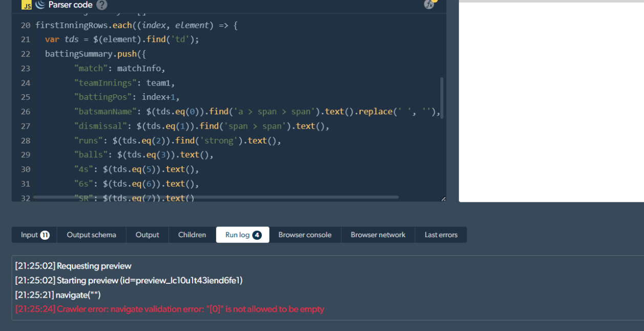Select line number 25 in the editor
The width and height of the screenshot is (644, 331).
tap(26, 97)
